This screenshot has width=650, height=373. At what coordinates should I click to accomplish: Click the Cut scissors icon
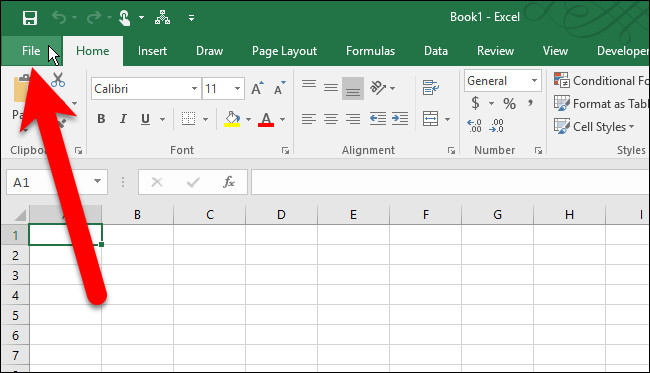click(x=58, y=80)
